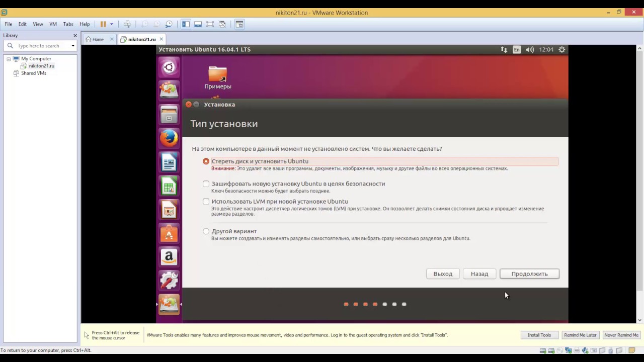Open the En keyboard layout indicator

click(517, 49)
